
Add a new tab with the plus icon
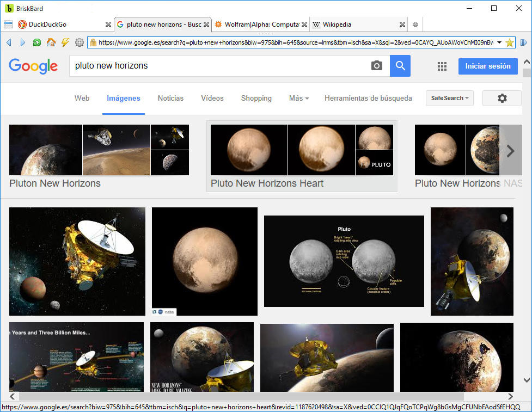pyautogui.click(x=415, y=24)
